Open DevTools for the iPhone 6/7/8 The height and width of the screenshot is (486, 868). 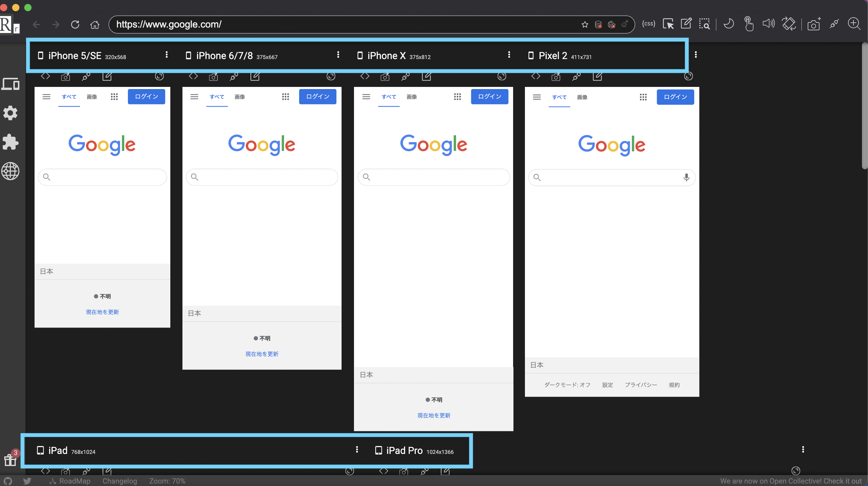click(193, 76)
